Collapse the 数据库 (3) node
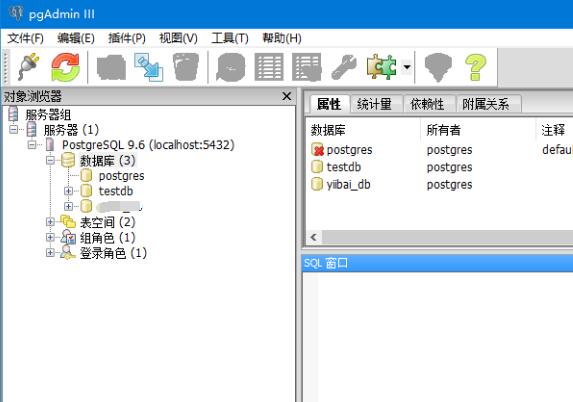This screenshot has width=573, height=402. coord(50,160)
